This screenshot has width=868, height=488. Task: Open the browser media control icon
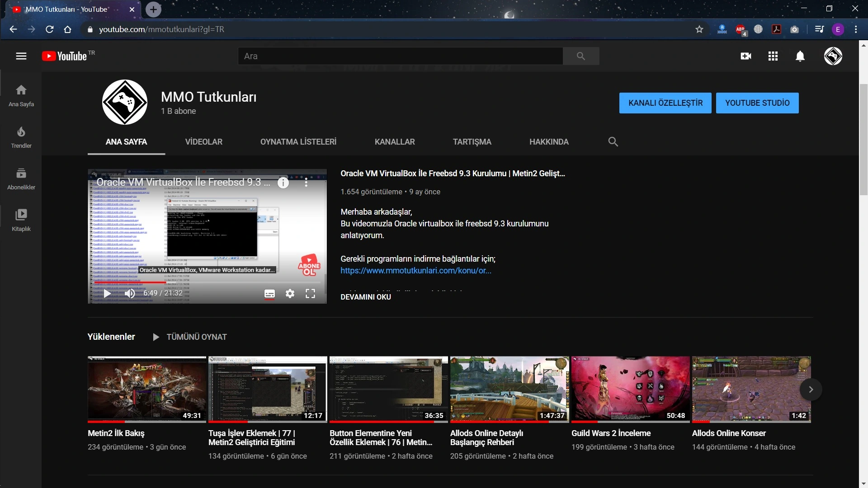click(819, 29)
